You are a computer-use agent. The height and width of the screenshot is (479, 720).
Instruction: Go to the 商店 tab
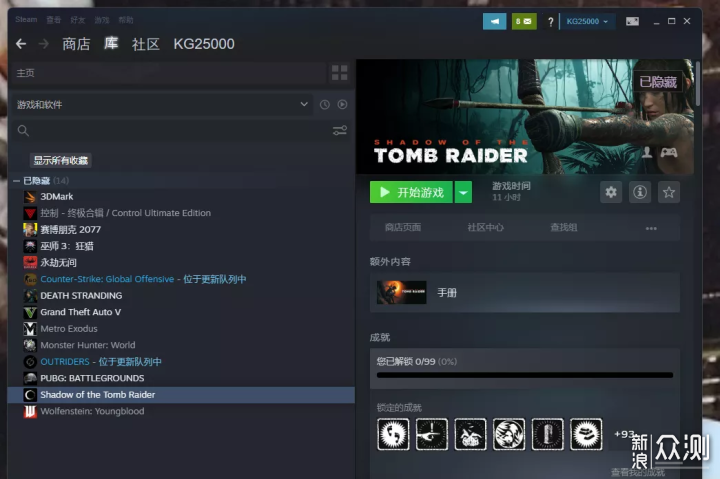(76, 44)
